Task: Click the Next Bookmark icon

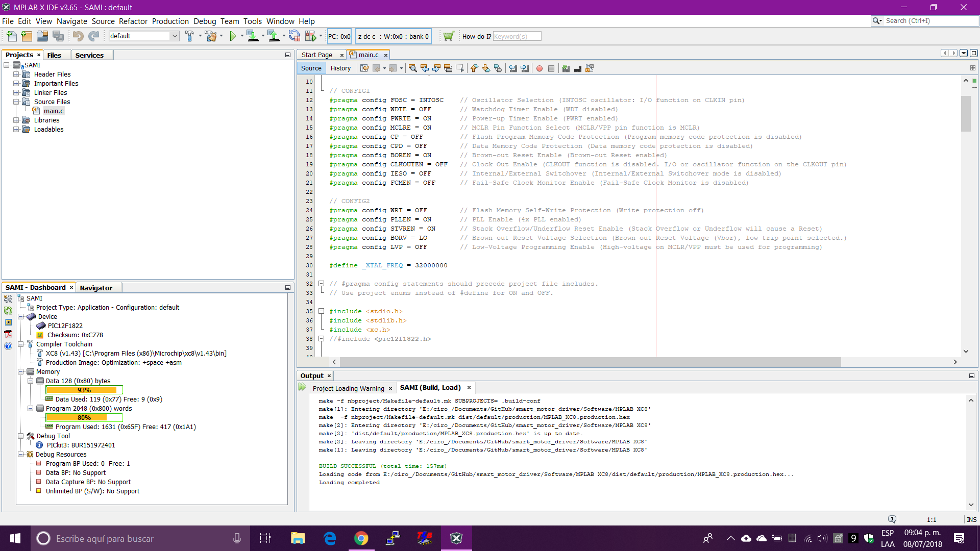Action: pos(486,68)
